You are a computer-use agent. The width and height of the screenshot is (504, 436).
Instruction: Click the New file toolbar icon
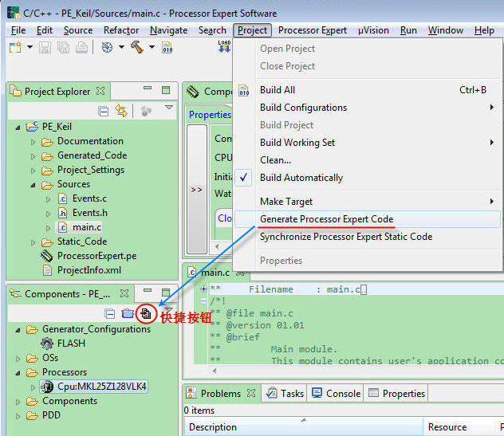(15, 47)
